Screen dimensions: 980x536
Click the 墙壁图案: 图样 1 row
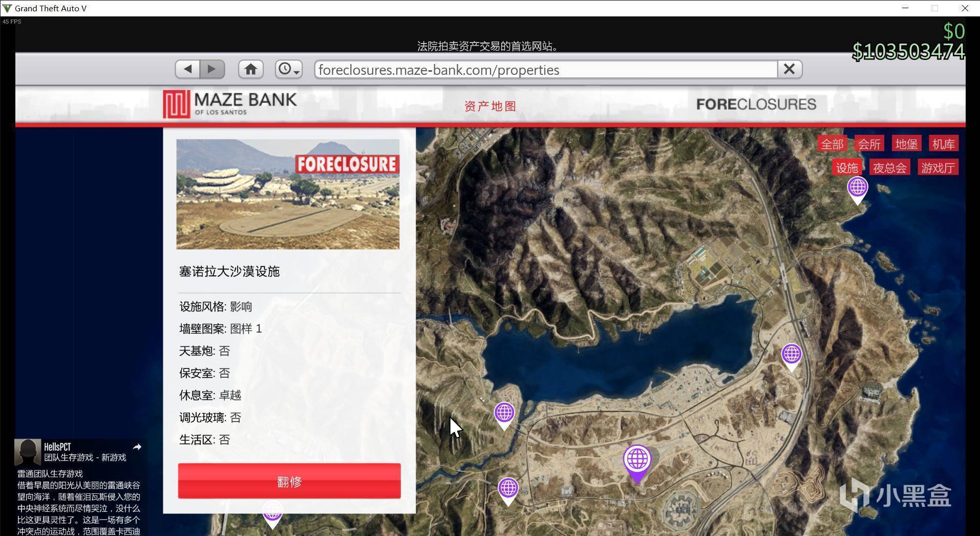[221, 328]
